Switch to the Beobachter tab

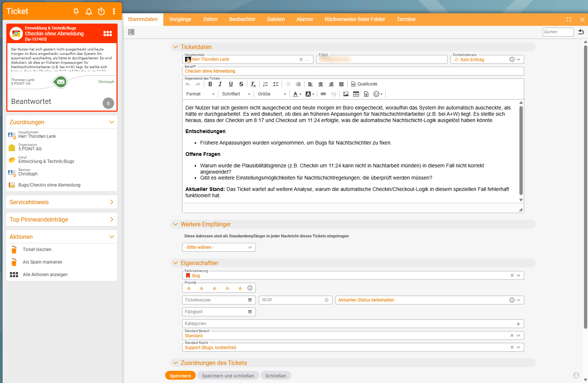pyautogui.click(x=242, y=19)
